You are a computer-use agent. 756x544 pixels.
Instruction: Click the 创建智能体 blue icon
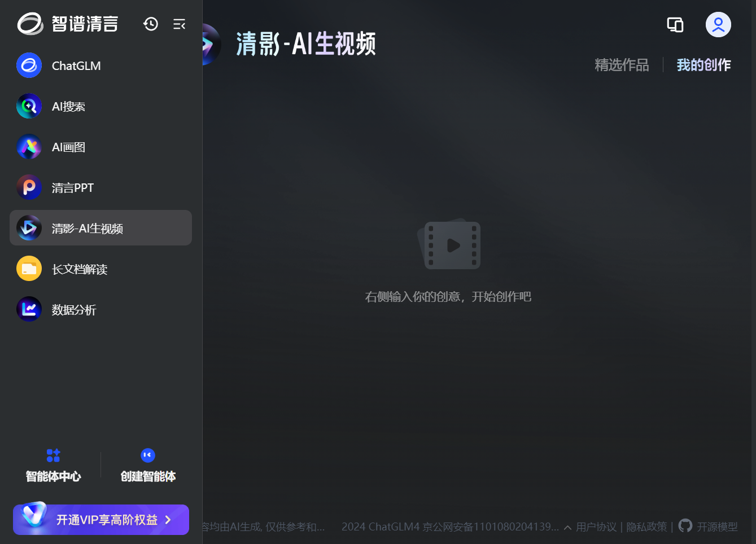click(148, 455)
